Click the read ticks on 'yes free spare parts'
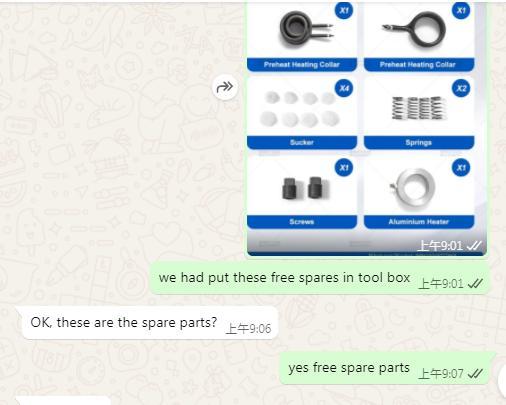 point(475,374)
